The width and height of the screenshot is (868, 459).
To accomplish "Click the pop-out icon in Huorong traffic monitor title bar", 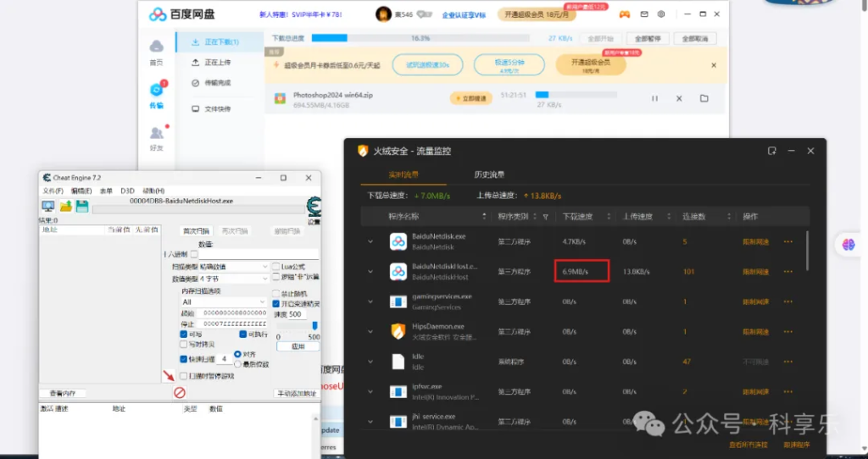I will pos(771,151).
